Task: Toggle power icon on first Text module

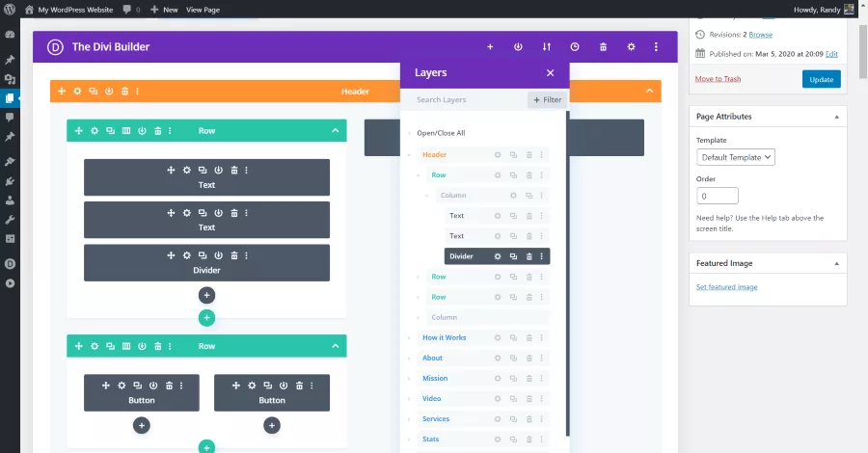Action: tap(218, 171)
